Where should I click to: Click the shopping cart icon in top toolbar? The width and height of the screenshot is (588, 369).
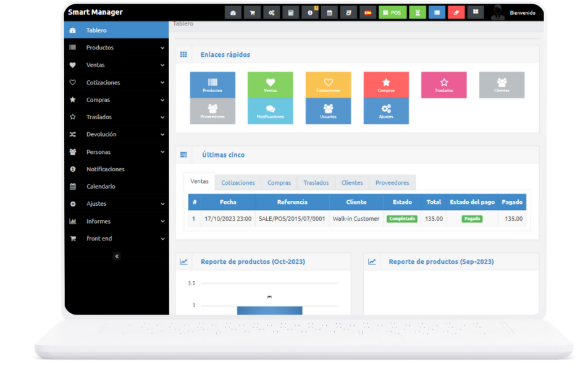point(252,12)
